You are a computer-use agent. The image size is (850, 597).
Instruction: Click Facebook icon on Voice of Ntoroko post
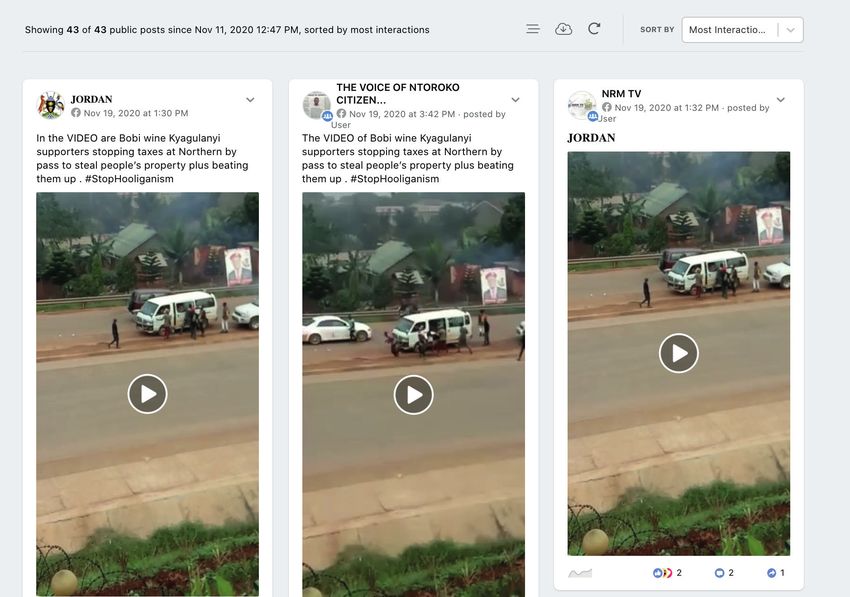[x=342, y=113]
